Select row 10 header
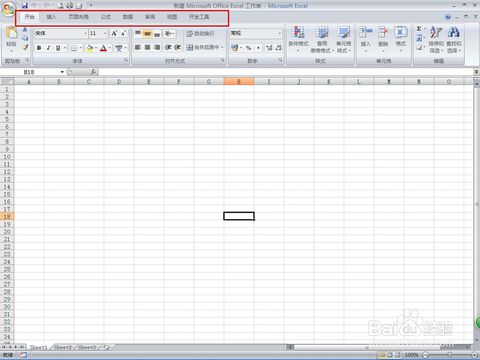 click(x=7, y=157)
